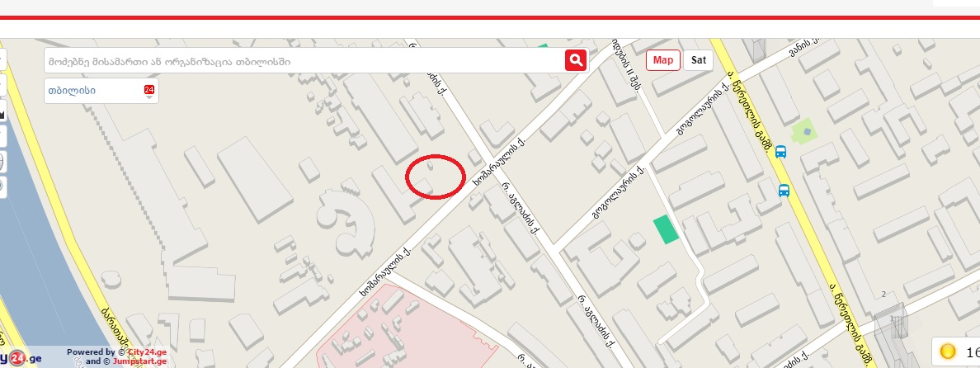Screen dimensions: 980x368
Task: Open the City24.ge attribution link
Action: point(147,351)
